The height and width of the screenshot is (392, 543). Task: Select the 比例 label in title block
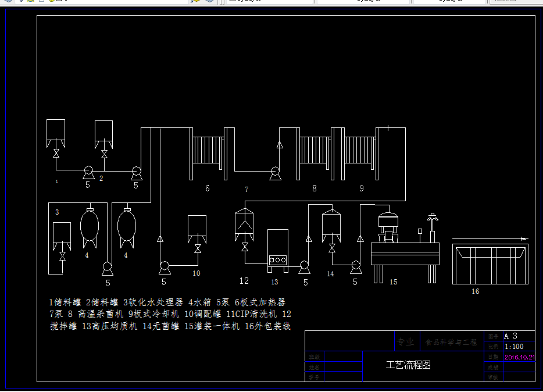[x=493, y=347]
